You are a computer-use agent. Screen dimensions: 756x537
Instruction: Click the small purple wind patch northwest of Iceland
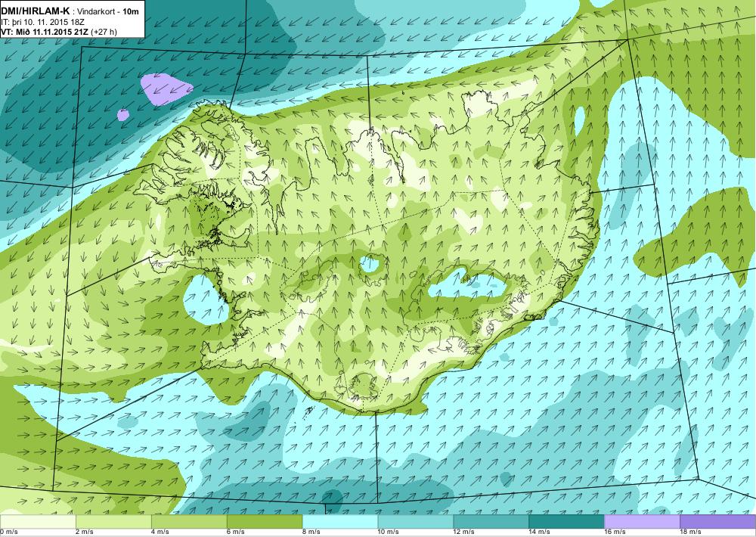(x=123, y=115)
